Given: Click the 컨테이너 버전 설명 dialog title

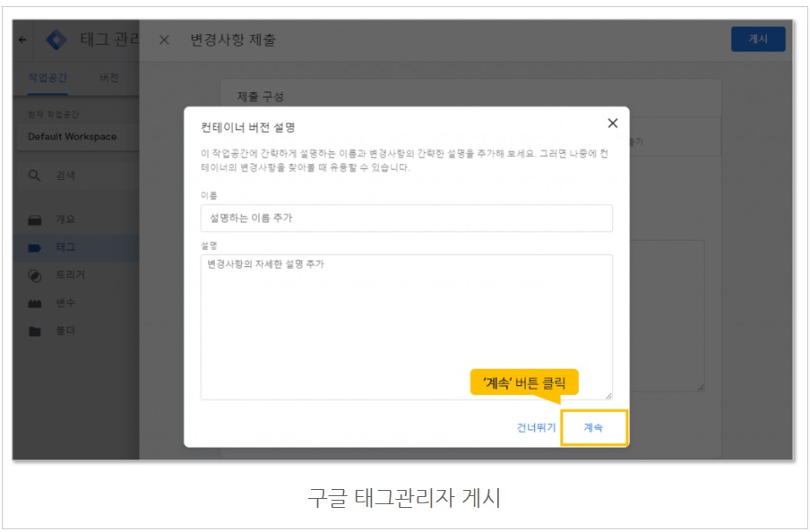Looking at the screenshot, I should tap(248, 127).
